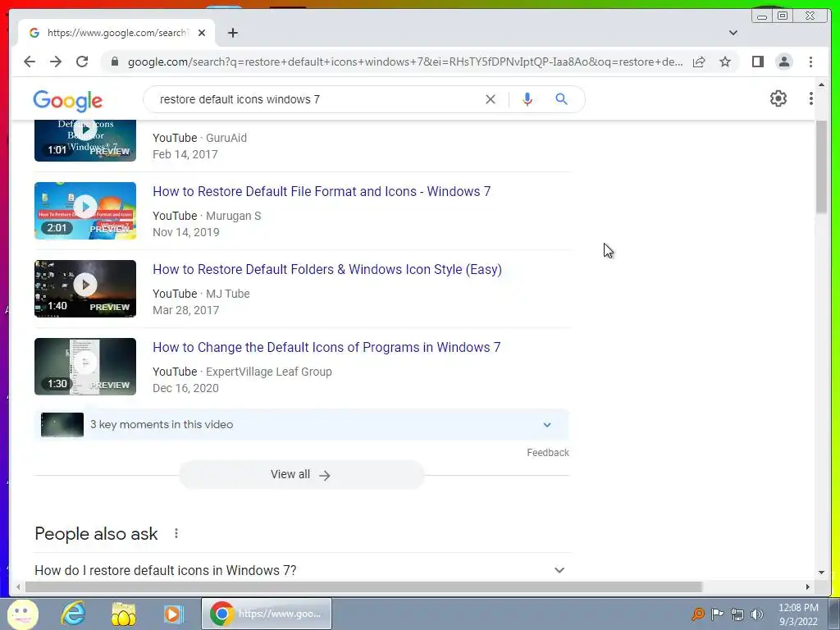Expand "How do I restore default icons" question

point(301,570)
